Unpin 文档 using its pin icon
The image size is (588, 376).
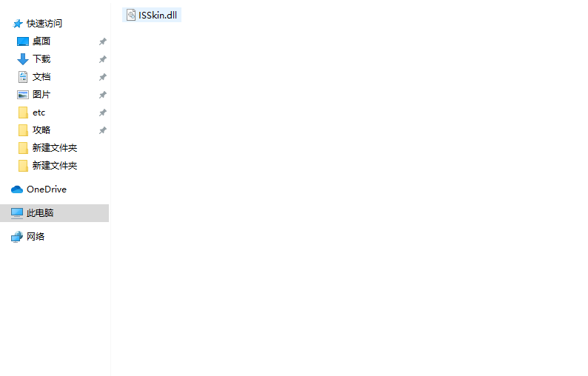(x=102, y=77)
